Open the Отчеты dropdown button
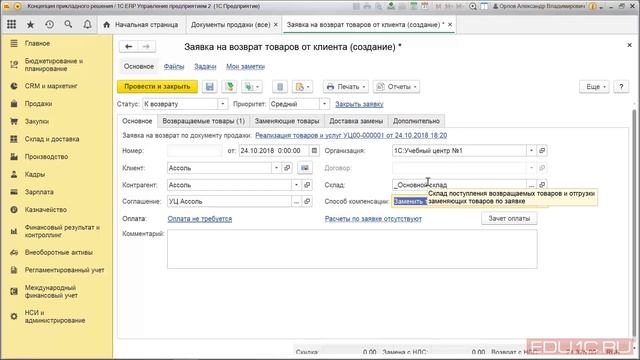This screenshot has width=640, height=360. click(x=396, y=87)
